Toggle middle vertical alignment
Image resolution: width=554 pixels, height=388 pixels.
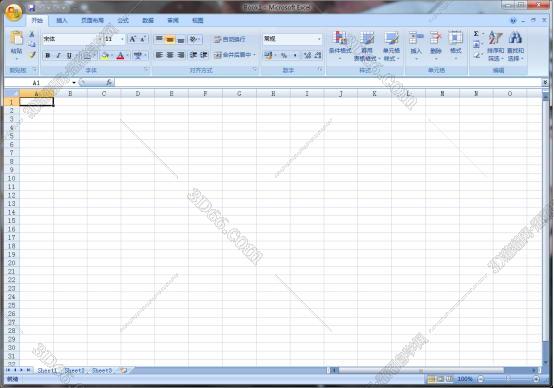170,39
